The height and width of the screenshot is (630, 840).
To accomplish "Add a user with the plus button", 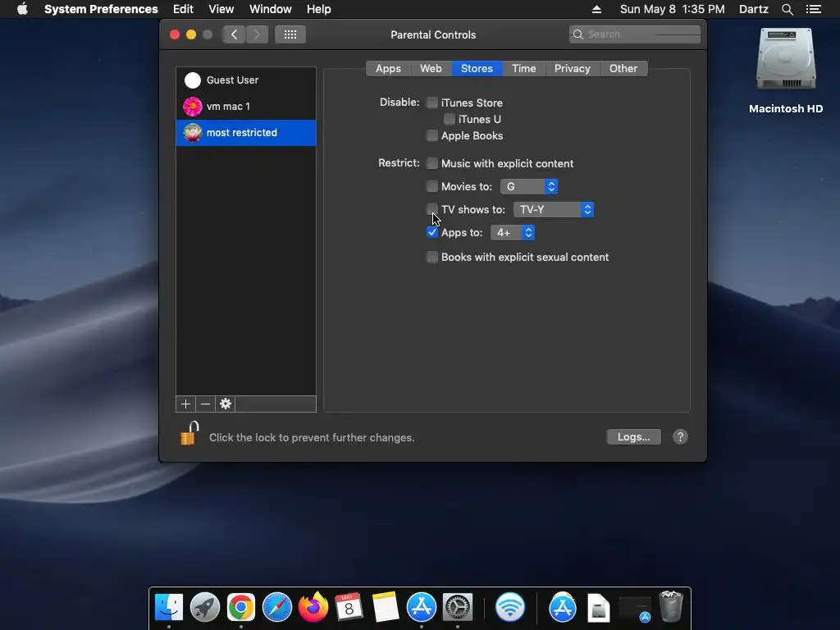I will [186, 404].
